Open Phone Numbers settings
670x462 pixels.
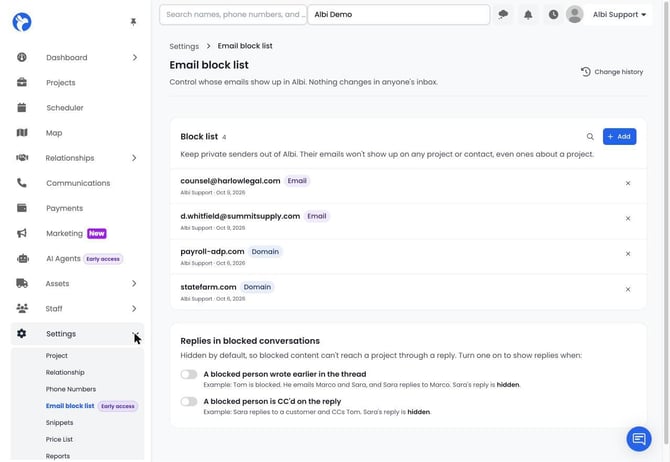[x=71, y=389]
